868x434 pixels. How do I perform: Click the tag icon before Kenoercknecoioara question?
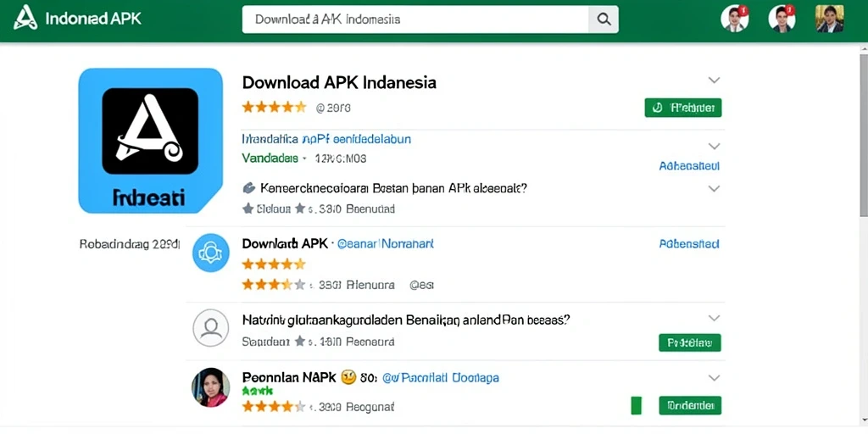point(249,187)
